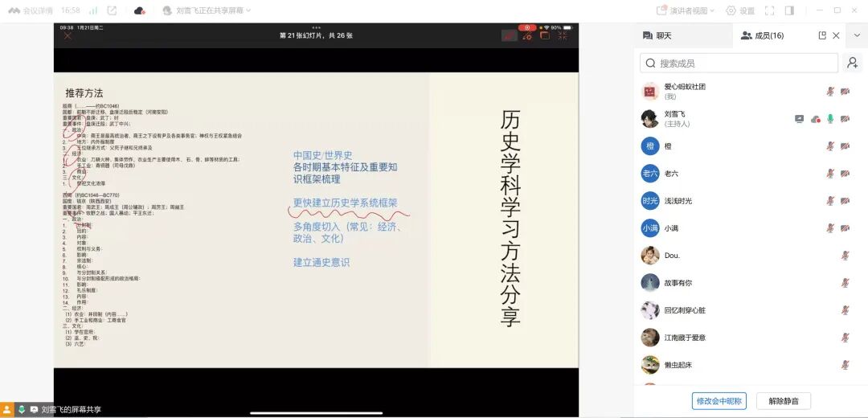Click camera off icon for 橙
This screenshot has width=868, height=418.
click(845, 146)
